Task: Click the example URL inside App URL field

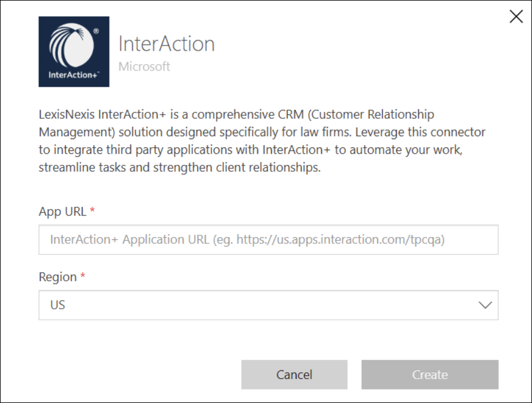Action: click(340, 239)
